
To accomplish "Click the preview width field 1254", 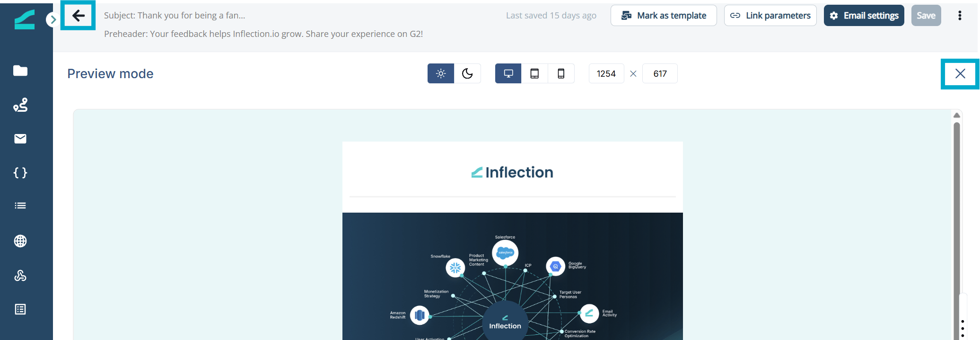I will (606, 73).
